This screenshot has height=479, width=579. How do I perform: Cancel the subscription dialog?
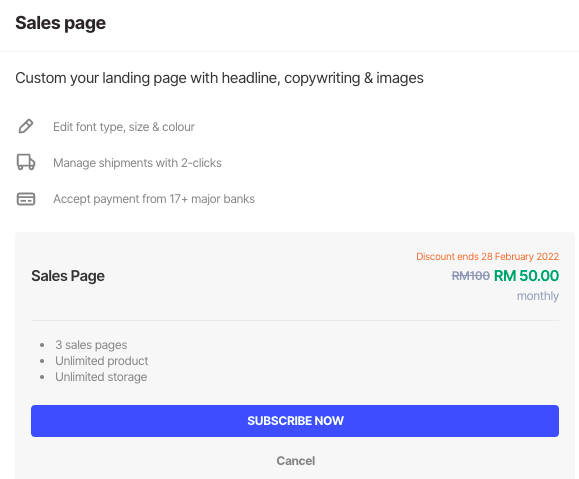pyautogui.click(x=295, y=461)
